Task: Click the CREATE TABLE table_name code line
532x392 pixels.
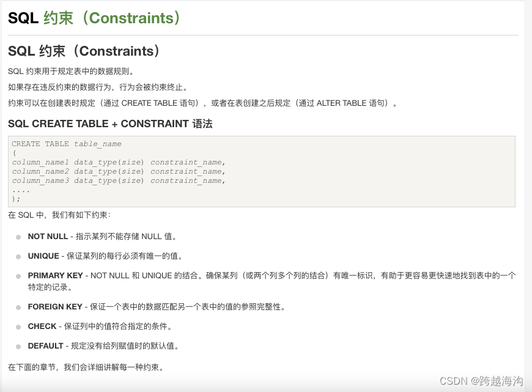Action: click(x=67, y=144)
